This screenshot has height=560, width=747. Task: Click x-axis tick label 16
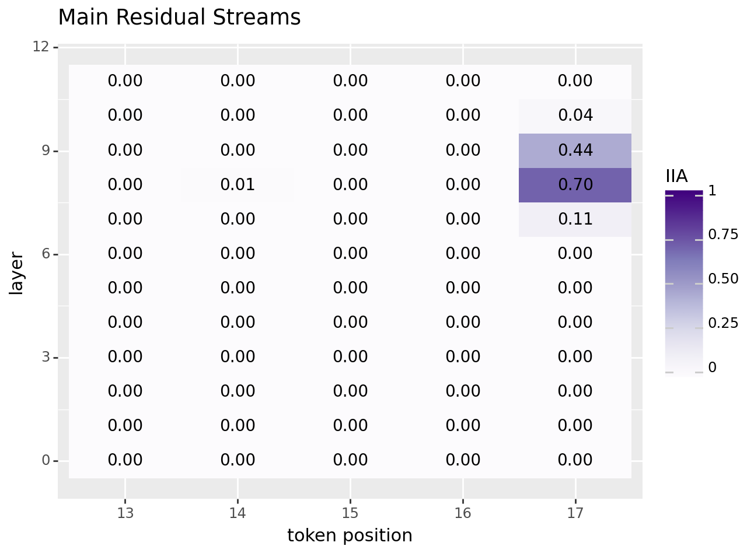pyautogui.click(x=463, y=513)
